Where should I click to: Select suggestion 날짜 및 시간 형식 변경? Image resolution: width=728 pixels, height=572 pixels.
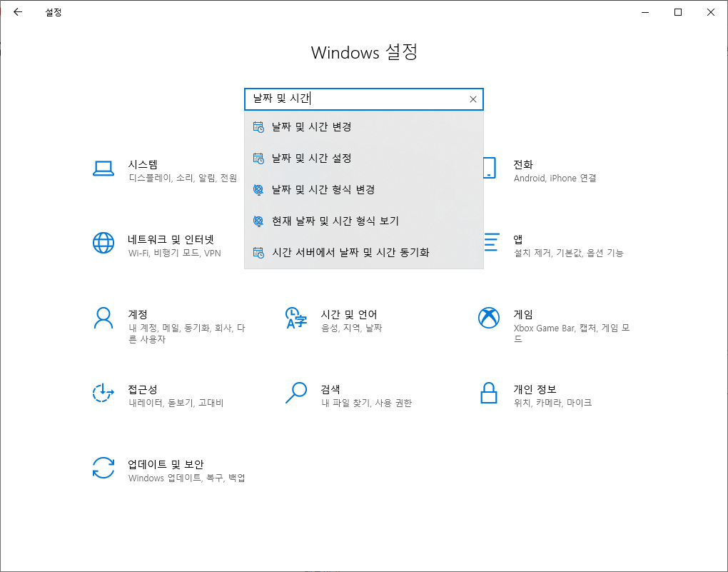pyautogui.click(x=364, y=189)
